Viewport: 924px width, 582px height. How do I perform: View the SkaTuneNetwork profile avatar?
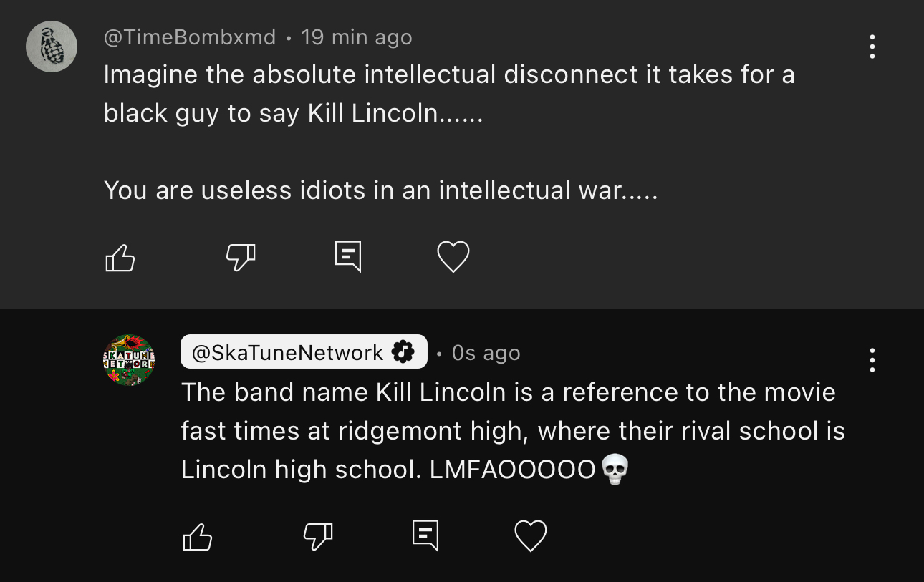[129, 360]
